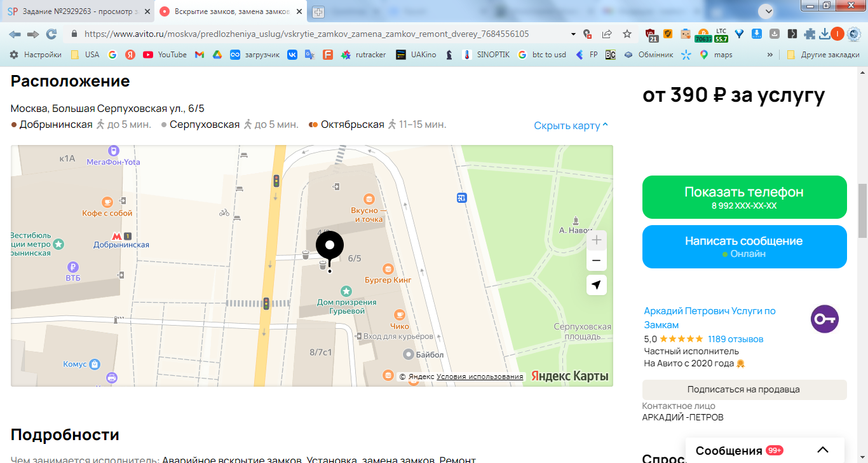
Task: Bookmark this page with the star icon
Action: click(627, 34)
